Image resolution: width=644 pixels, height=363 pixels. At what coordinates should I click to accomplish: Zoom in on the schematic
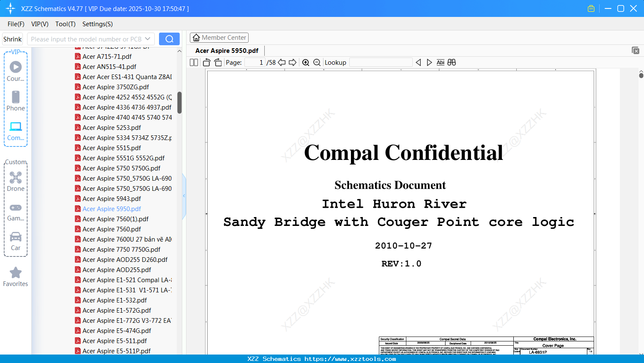click(x=306, y=63)
